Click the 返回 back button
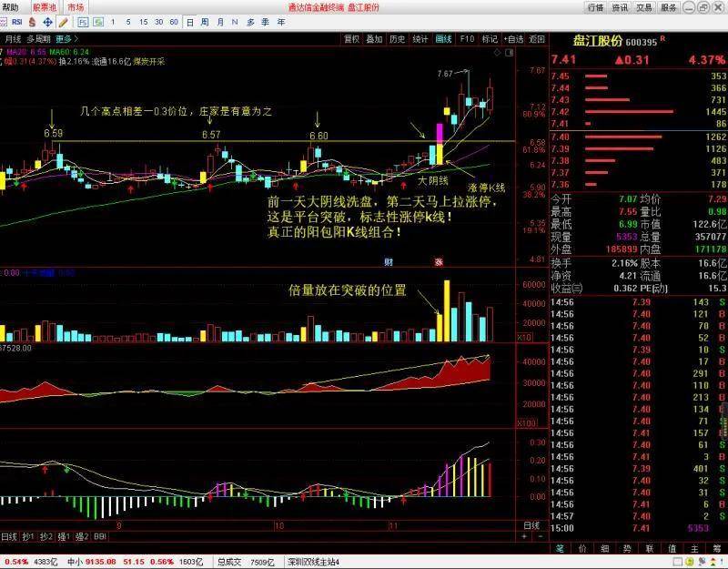The width and height of the screenshot is (728, 569). coord(537,39)
